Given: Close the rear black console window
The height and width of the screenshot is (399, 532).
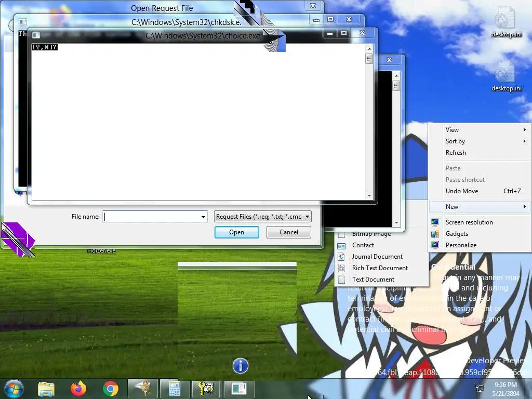Looking at the screenshot, I should tap(390, 60).
